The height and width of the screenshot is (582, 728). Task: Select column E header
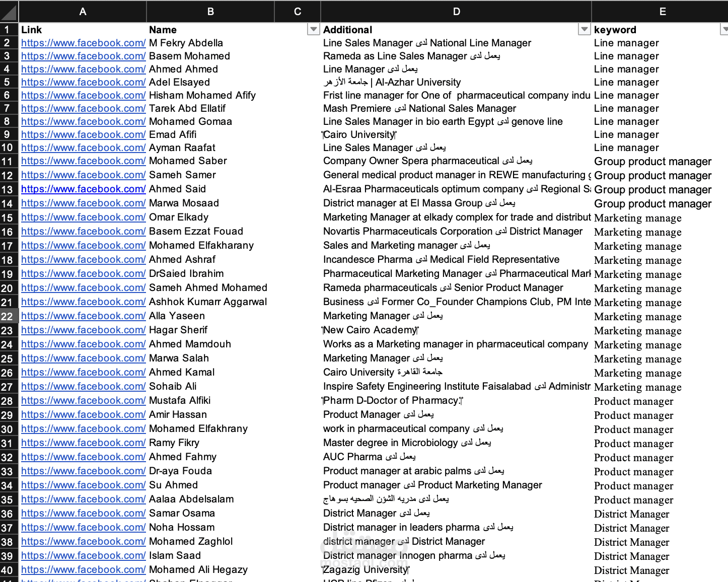(x=662, y=12)
